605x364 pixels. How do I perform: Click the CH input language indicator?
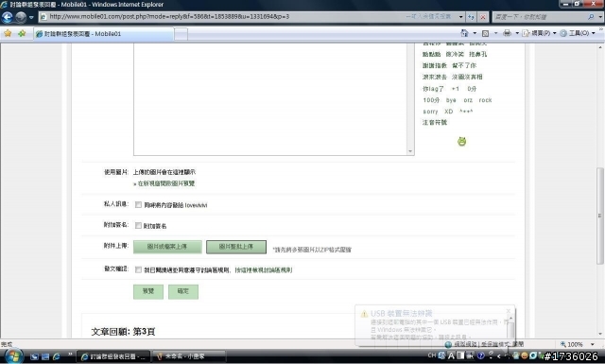point(432,355)
